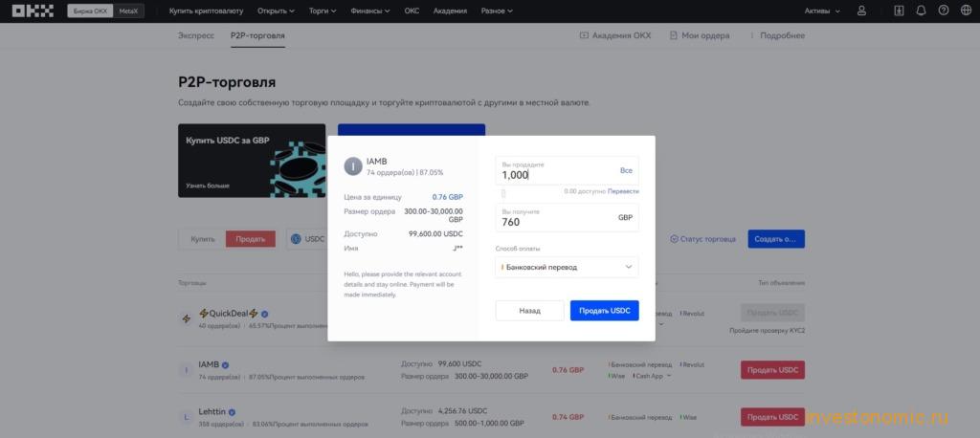Expand the Разное menu
The height and width of the screenshot is (438, 980).
[497, 11]
